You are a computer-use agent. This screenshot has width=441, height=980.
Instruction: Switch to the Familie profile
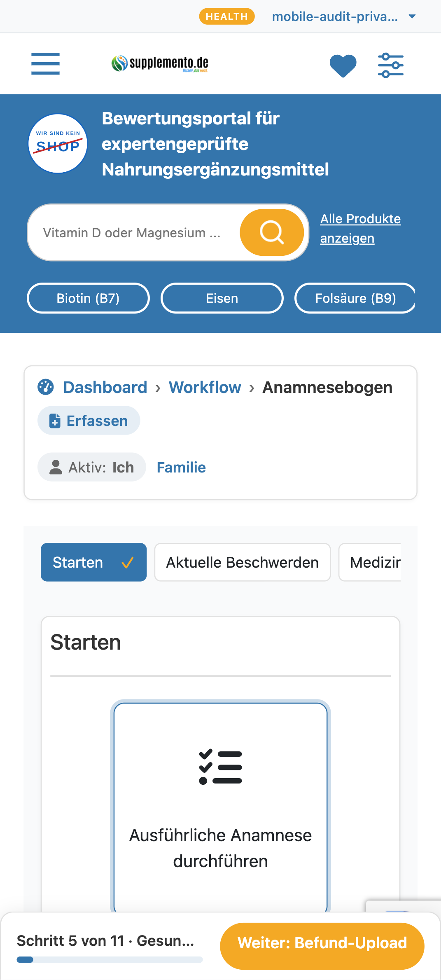[181, 468]
